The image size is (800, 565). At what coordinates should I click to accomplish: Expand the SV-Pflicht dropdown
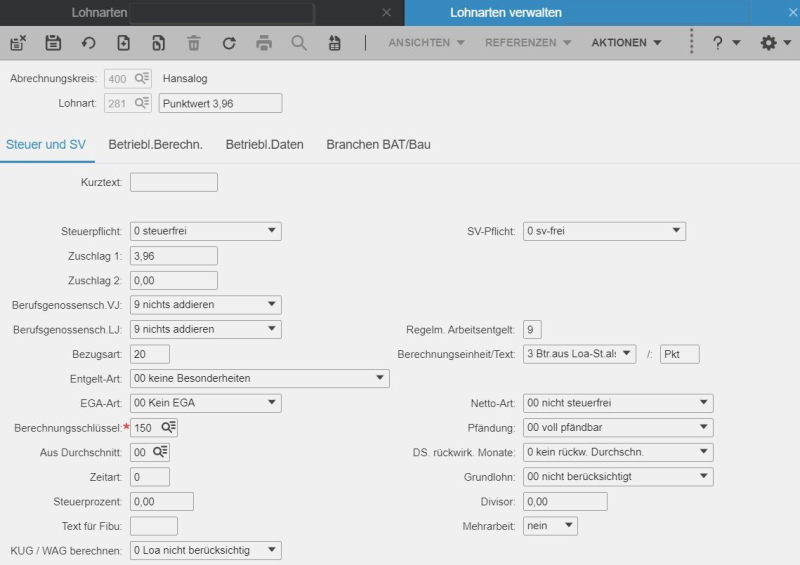pos(604,231)
